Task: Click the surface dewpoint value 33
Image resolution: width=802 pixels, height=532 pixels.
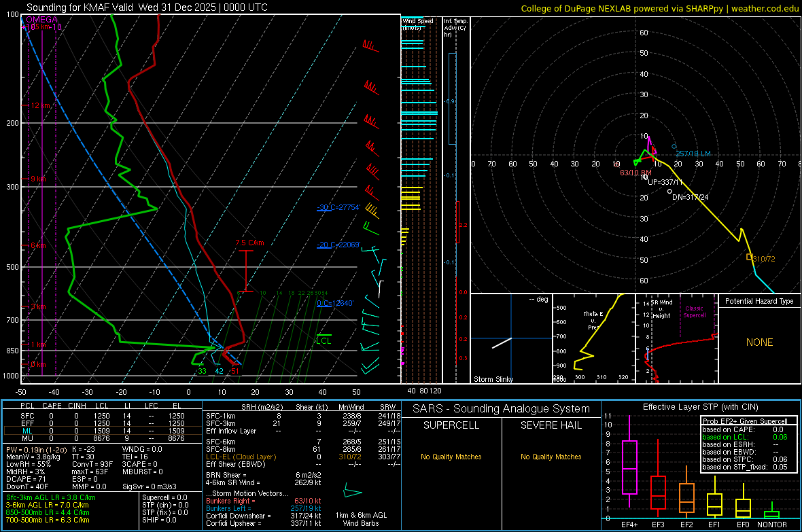Action: click(x=202, y=371)
